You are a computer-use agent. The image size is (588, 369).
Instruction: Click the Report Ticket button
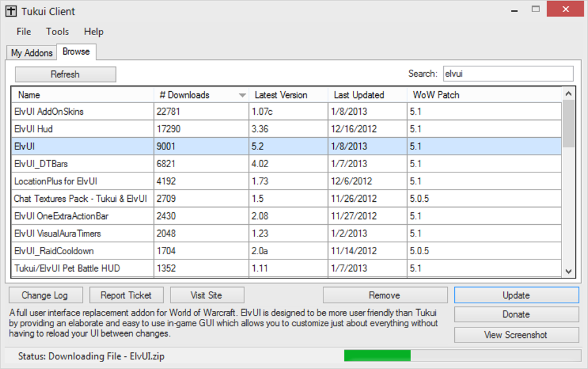tap(126, 295)
